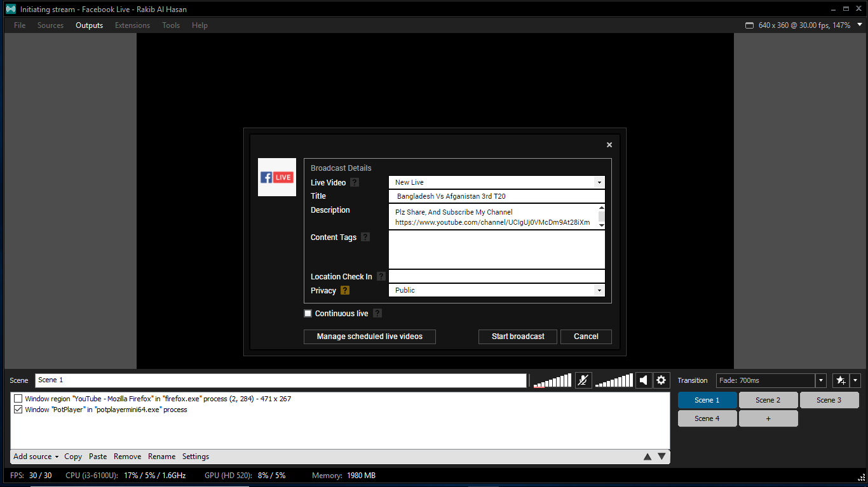Click Manage scheduled live videos
868x487 pixels.
[x=369, y=337]
